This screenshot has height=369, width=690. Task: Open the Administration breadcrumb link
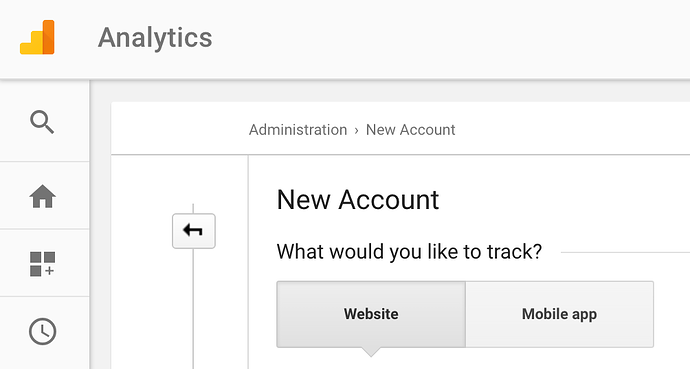[298, 130]
